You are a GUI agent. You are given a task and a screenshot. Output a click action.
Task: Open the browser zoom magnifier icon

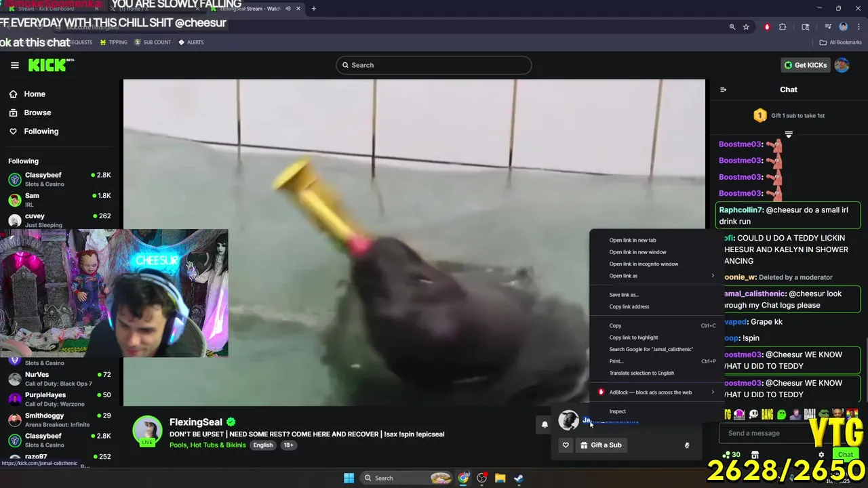tap(732, 27)
